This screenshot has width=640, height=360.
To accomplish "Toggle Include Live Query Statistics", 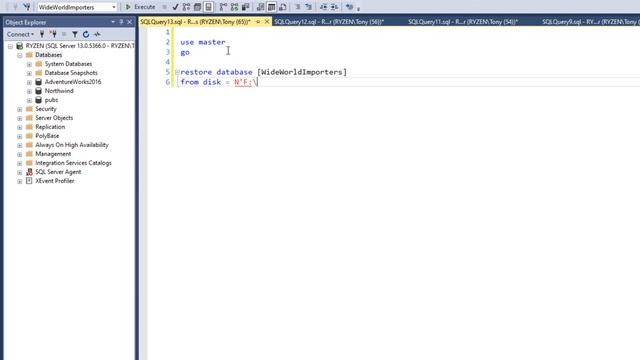I will pos(234,7).
